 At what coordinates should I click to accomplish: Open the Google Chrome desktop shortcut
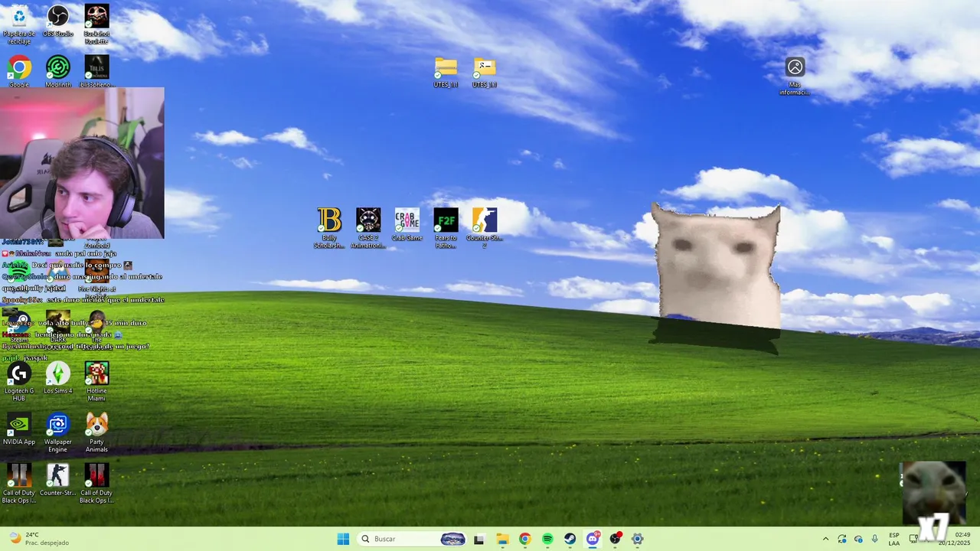pos(19,71)
